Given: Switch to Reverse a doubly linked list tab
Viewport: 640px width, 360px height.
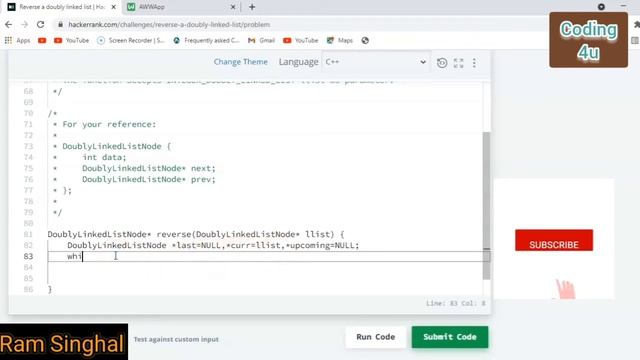Looking at the screenshot, I should pos(62,7).
